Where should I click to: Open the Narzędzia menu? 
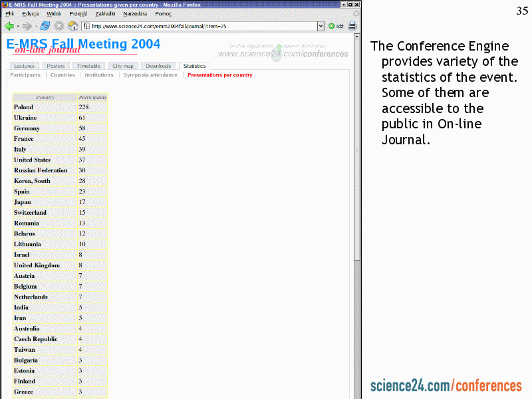(x=136, y=13)
